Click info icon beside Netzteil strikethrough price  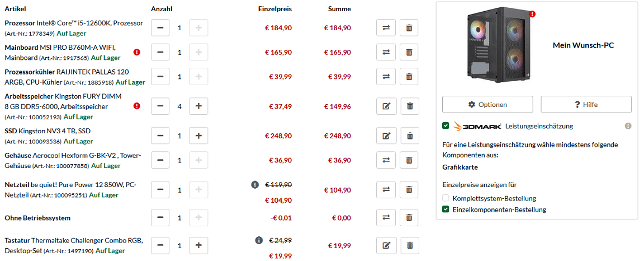255,184
